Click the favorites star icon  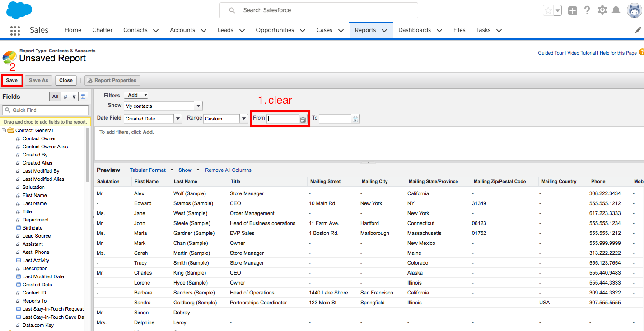click(548, 10)
